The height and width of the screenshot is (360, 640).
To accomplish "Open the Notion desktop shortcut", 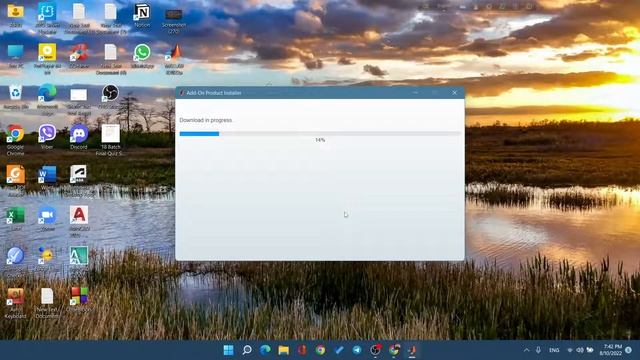I will (x=142, y=16).
